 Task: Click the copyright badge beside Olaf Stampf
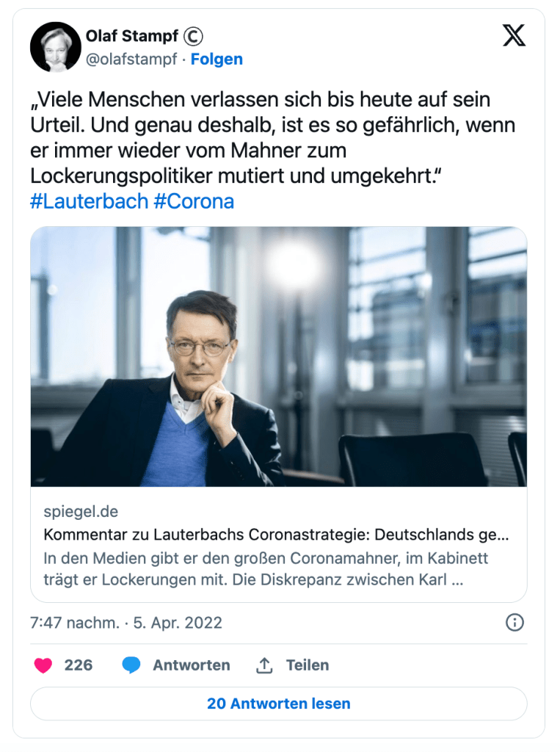point(194,36)
